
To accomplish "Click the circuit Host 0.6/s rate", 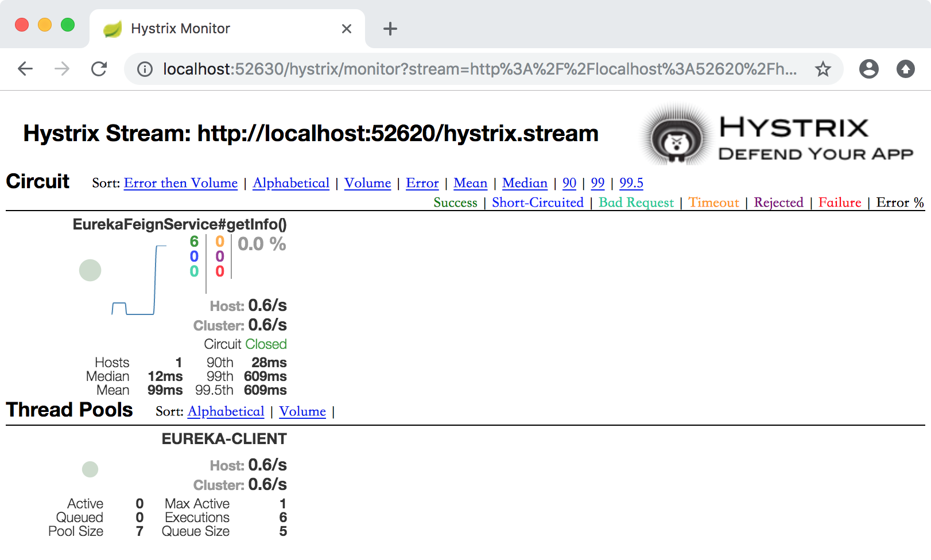I will coord(249,305).
